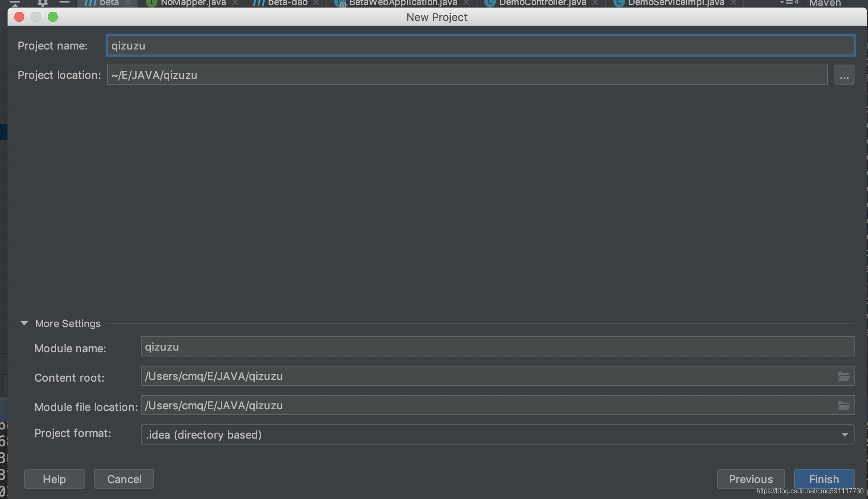Click the Previous button

pos(750,479)
